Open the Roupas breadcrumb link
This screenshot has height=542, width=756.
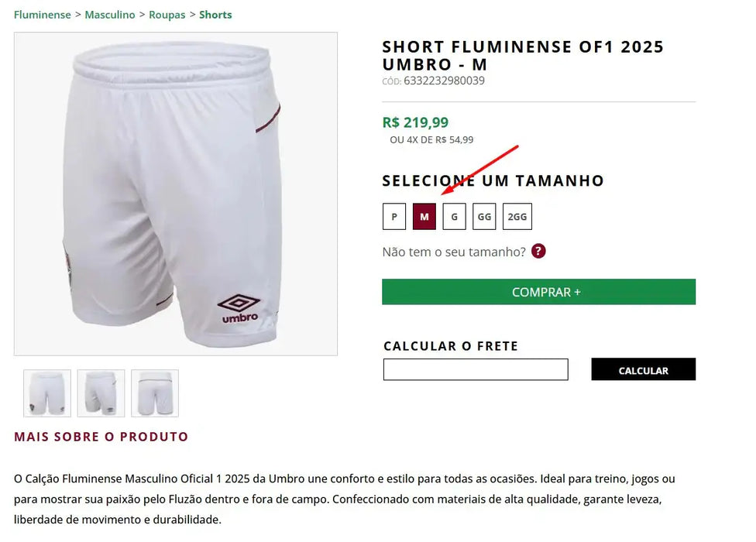(167, 14)
